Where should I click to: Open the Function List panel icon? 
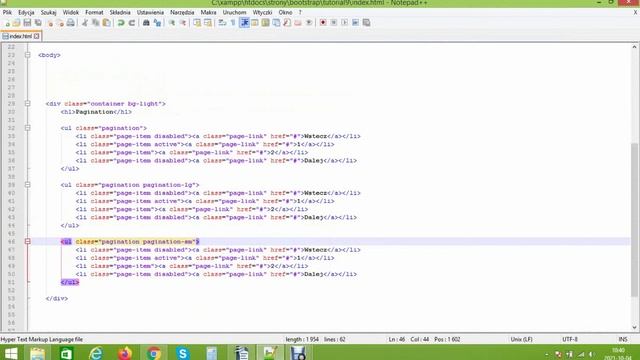pyautogui.click(x=287, y=23)
